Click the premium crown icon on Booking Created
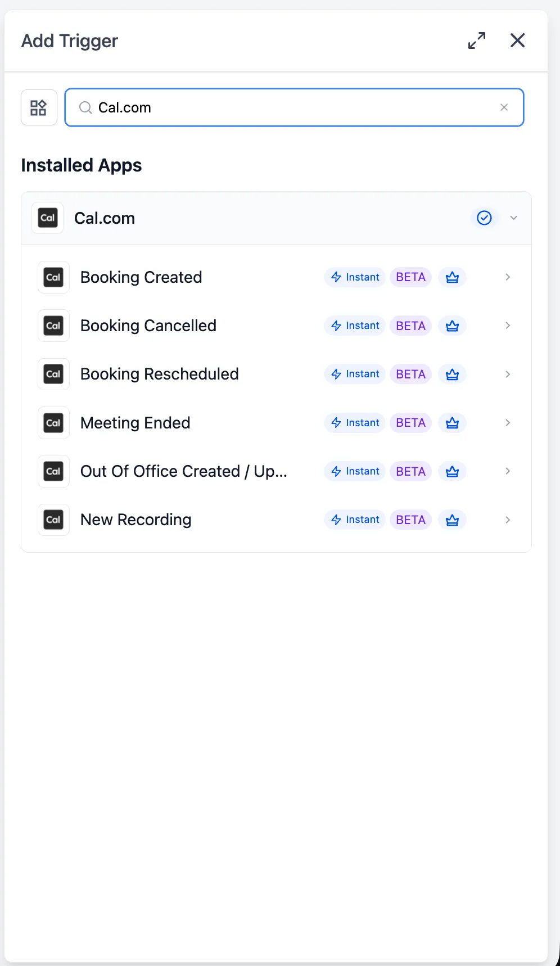The width and height of the screenshot is (560, 966). [x=452, y=277]
